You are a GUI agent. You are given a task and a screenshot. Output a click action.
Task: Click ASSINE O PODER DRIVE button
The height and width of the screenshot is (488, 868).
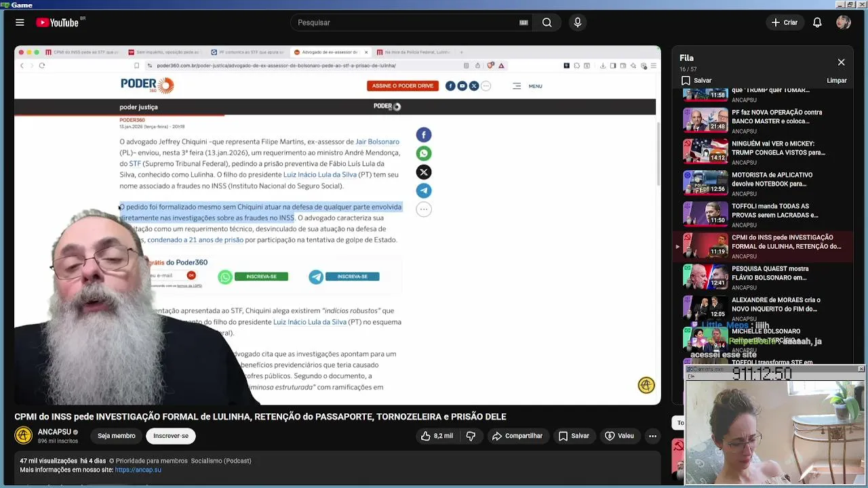[x=402, y=86]
